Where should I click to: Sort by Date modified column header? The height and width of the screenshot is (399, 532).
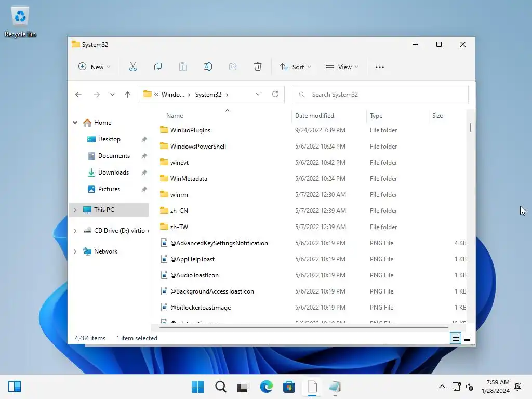314,116
